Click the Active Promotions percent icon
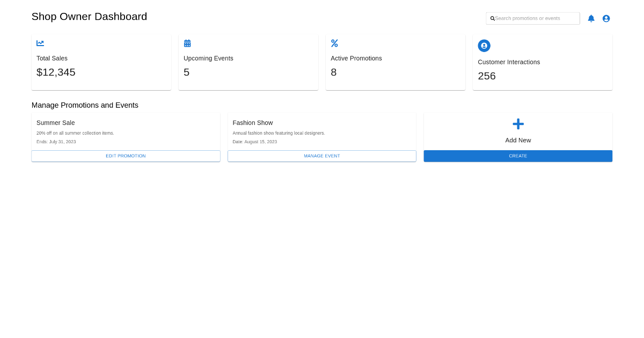The height and width of the screenshot is (338, 644). coord(334,43)
